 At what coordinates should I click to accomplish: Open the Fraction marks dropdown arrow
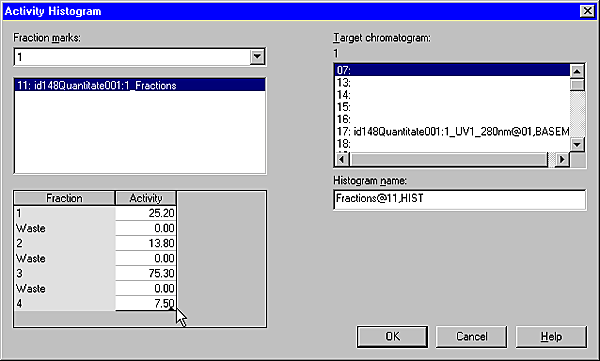257,57
